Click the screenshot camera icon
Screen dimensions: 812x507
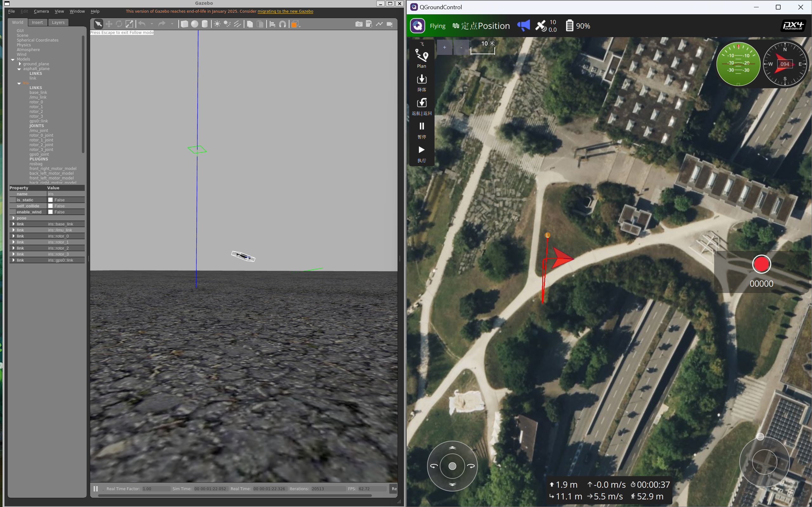[x=359, y=24]
